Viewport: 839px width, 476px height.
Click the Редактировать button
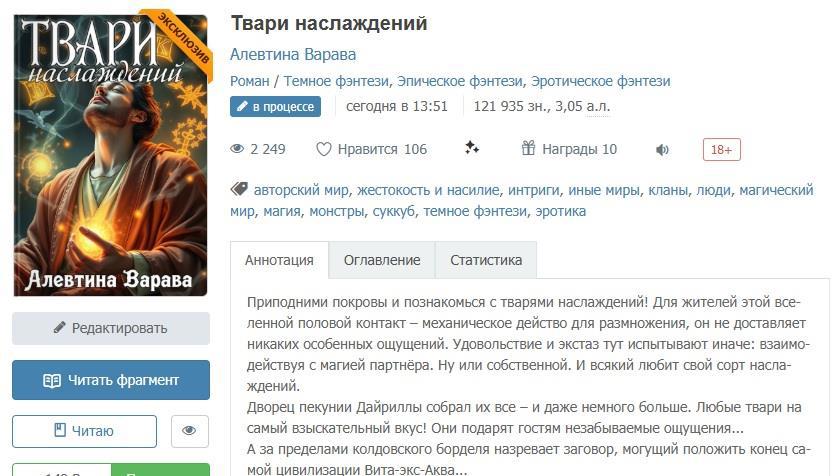[x=111, y=328]
